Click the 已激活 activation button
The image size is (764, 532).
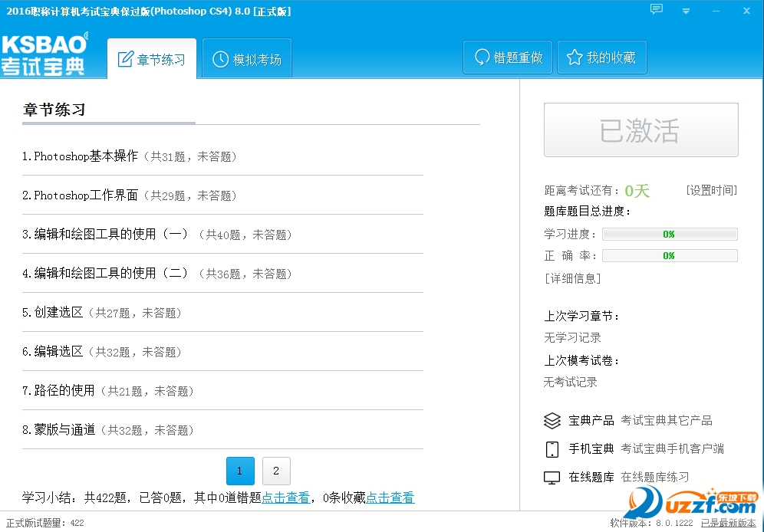point(641,130)
